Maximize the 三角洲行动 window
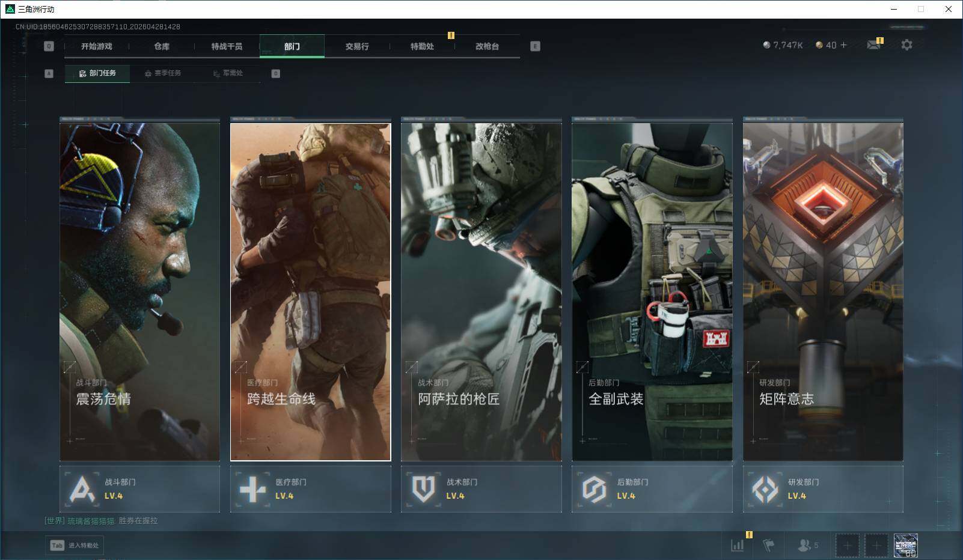This screenshot has width=963, height=560. pos(921,9)
